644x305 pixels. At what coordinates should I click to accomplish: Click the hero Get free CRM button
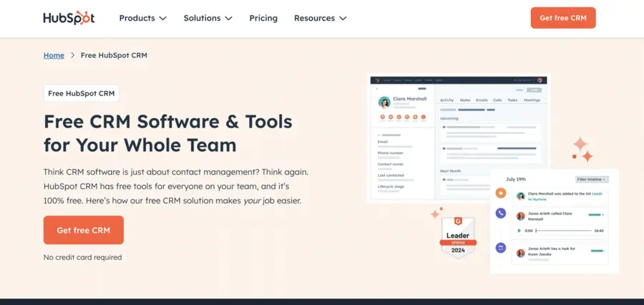click(x=84, y=231)
